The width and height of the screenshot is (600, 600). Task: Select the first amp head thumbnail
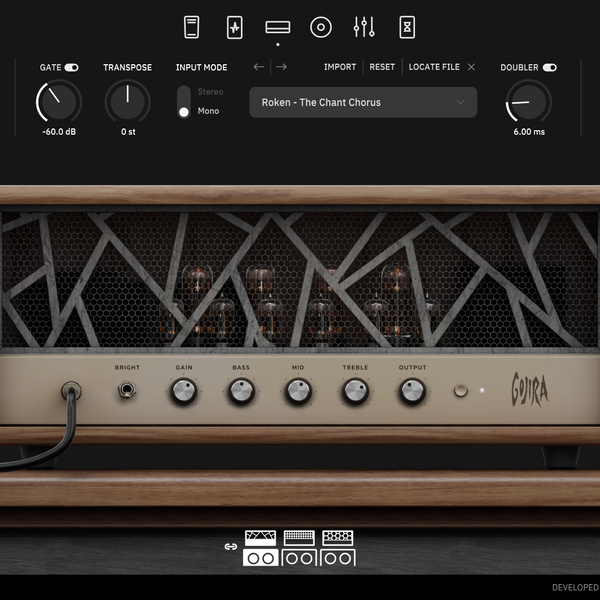[x=261, y=538]
